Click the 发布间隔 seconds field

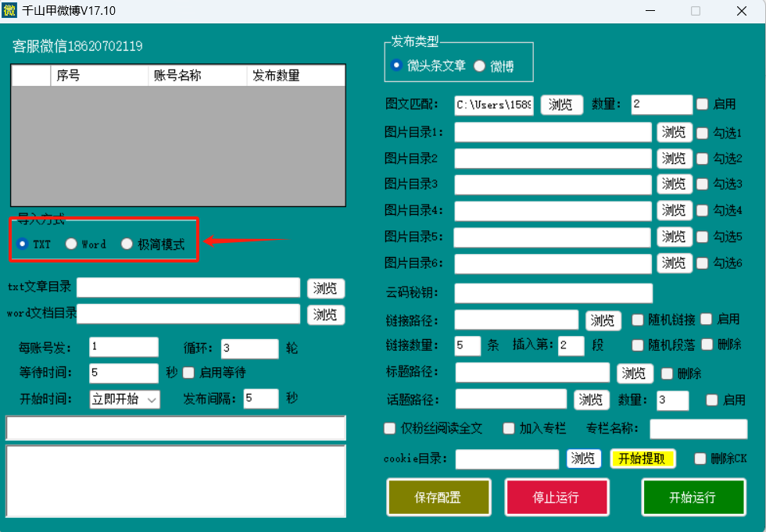pos(261,398)
